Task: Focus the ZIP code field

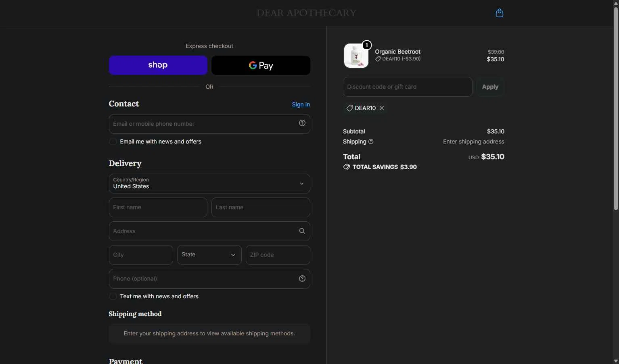Action: click(278, 255)
